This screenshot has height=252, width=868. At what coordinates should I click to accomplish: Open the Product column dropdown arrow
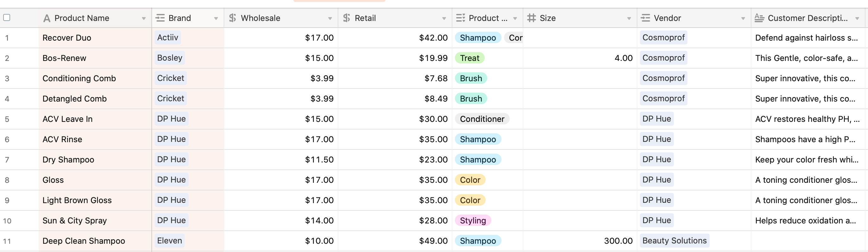click(515, 19)
